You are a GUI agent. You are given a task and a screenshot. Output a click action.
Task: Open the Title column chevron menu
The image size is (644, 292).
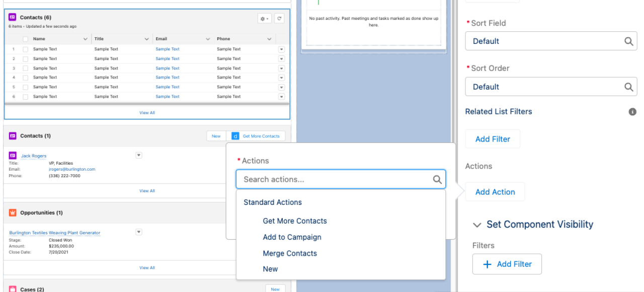click(x=147, y=39)
